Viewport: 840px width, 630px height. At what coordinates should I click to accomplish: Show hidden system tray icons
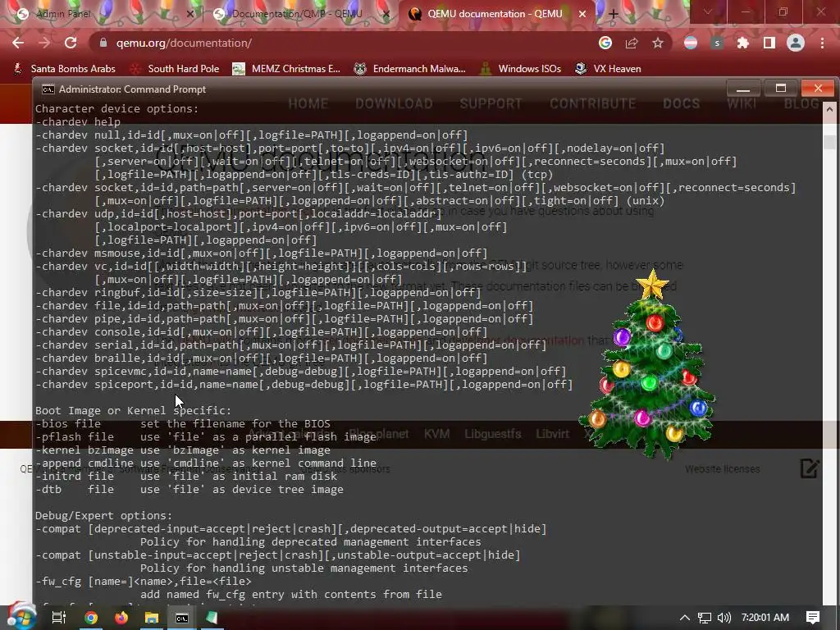coord(685,618)
